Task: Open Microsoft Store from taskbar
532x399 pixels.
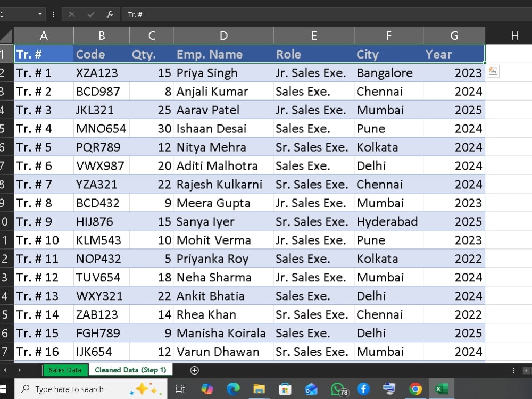Action: coord(285,389)
